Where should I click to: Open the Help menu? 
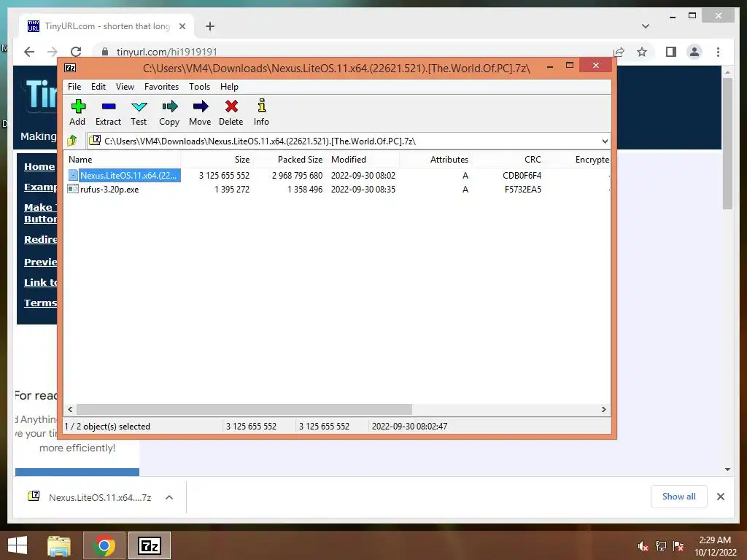pos(229,87)
